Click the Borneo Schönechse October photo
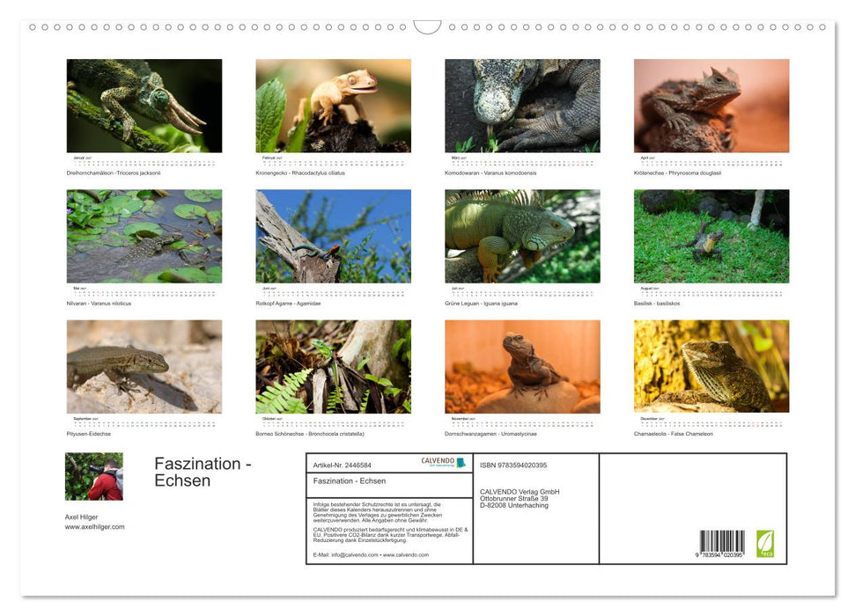The width and height of the screenshot is (855, 616). tap(333, 366)
